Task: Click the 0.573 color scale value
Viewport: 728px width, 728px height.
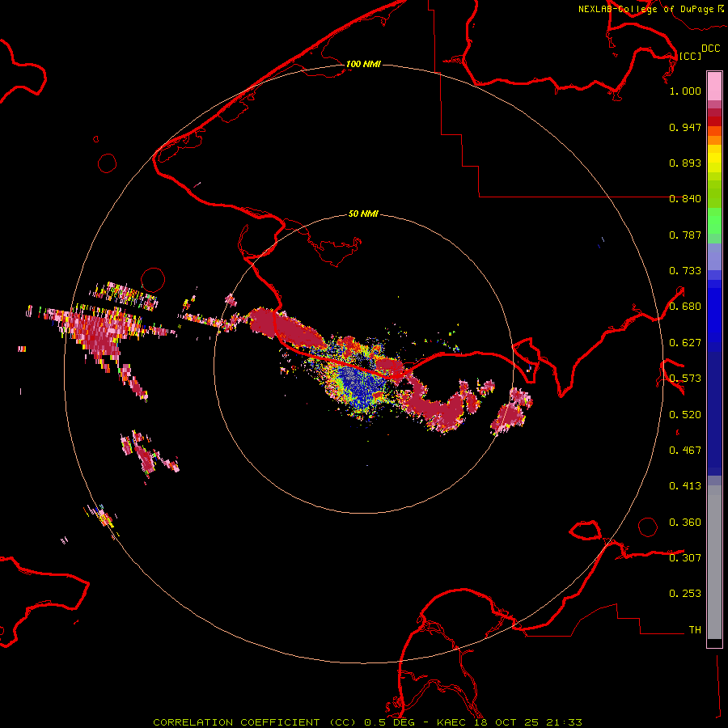Action: tap(685, 379)
